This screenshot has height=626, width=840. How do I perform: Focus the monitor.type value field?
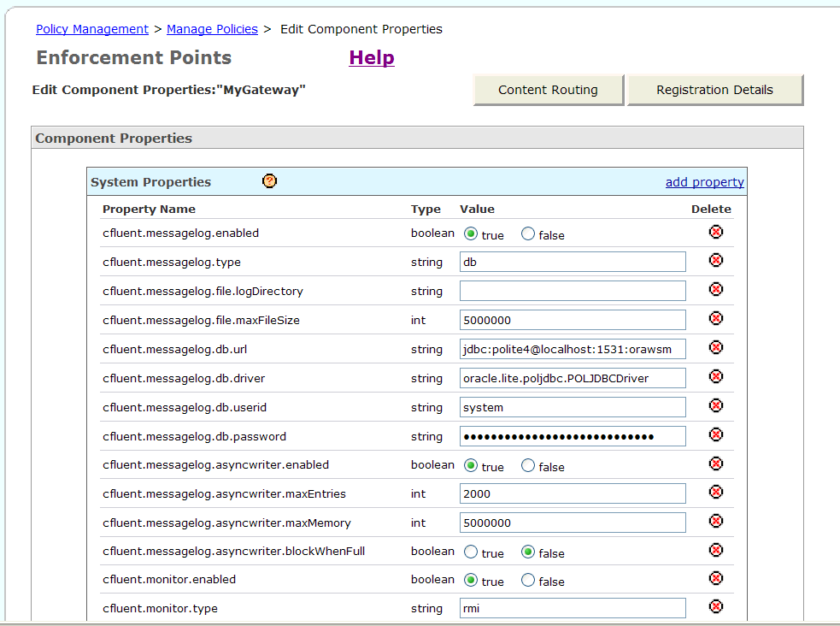pyautogui.click(x=573, y=608)
